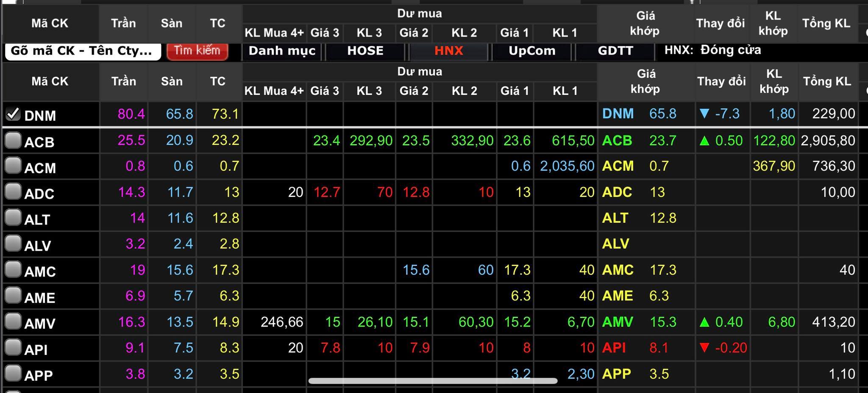
Task: Select the ALT row checkbox
Action: 13,218
